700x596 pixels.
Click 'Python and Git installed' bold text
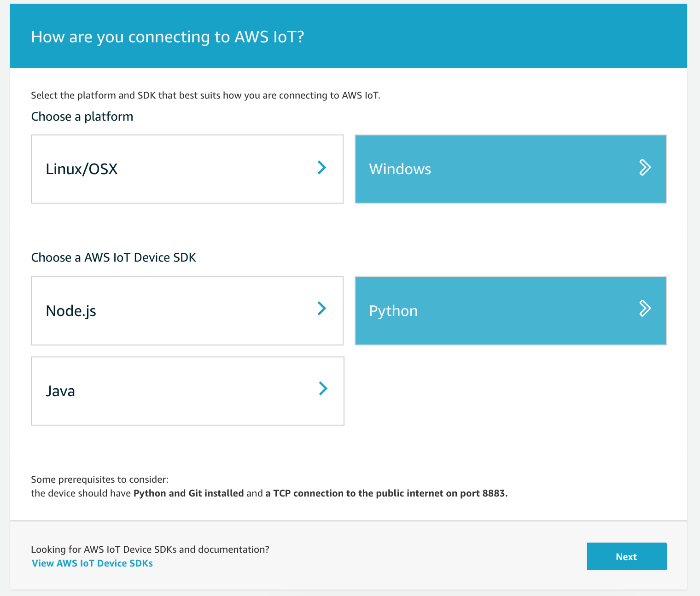point(188,493)
